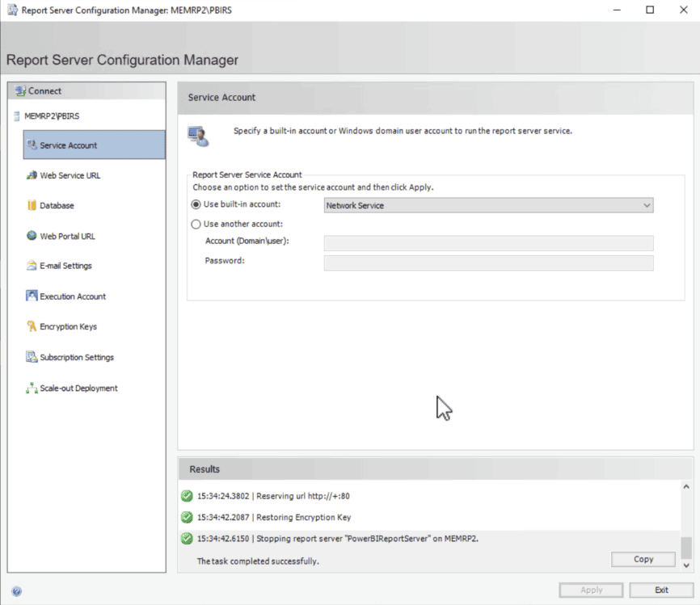Click the Database cylinder icon
Image resolution: width=700 pixels, height=605 pixels.
pyautogui.click(x=32, y=205)
